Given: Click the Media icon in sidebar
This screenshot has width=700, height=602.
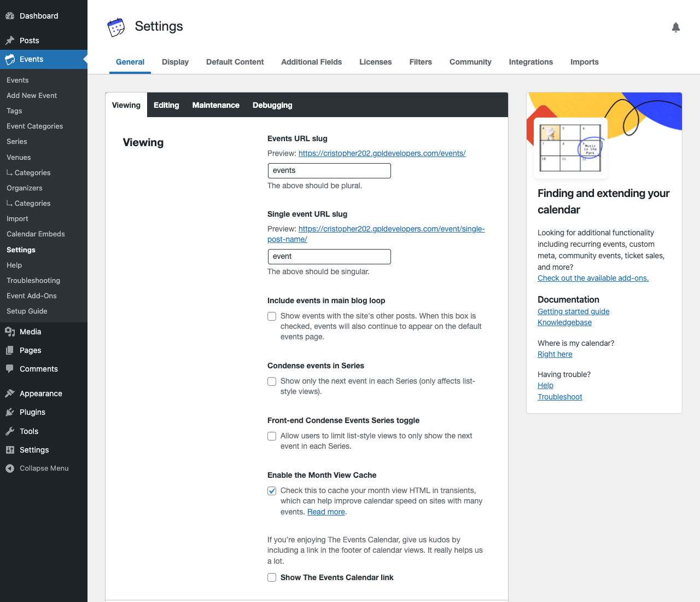Looking at the screenshot, I should pyautogui.click(x=10, y=332).
